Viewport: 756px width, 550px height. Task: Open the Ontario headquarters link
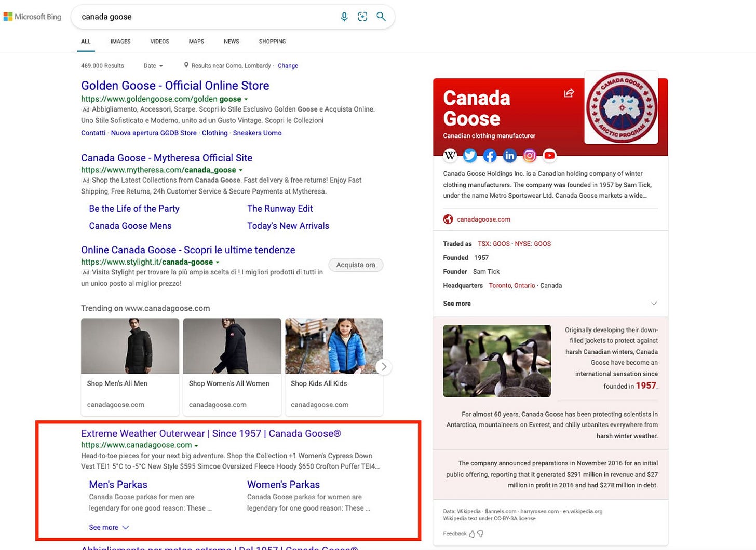[x=524, y=286]
